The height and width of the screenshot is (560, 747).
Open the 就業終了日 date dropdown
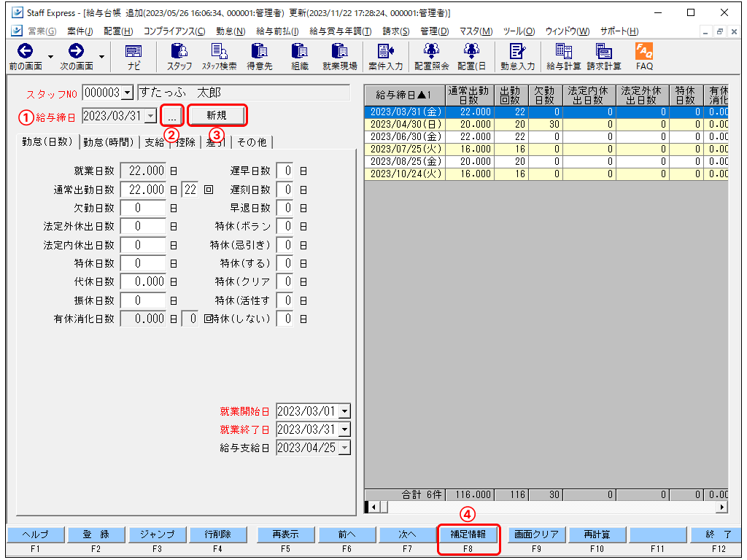344,429
